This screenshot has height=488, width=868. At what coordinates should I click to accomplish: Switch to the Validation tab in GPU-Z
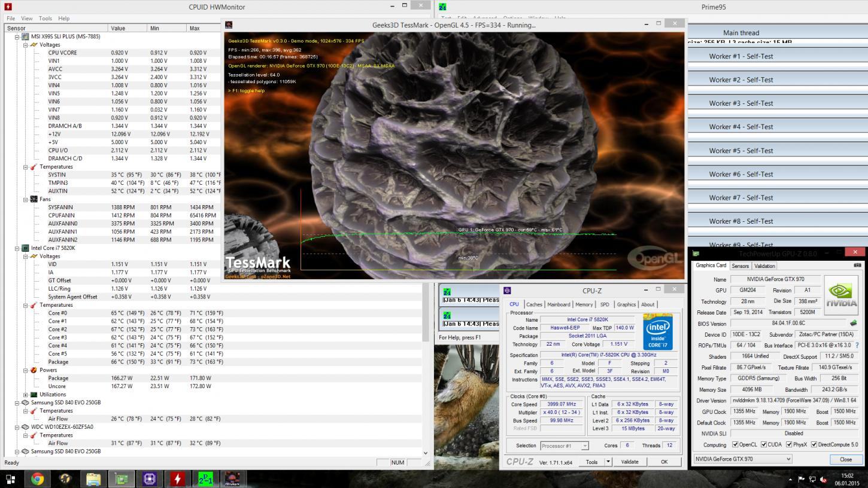click(x=764, y=266)
